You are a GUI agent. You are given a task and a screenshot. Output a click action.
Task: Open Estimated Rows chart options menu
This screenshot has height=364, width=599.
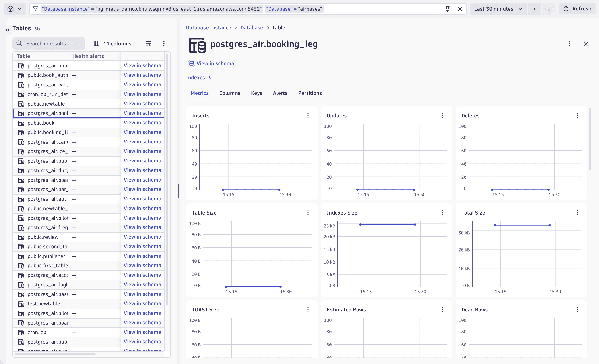tap(442, 309)
